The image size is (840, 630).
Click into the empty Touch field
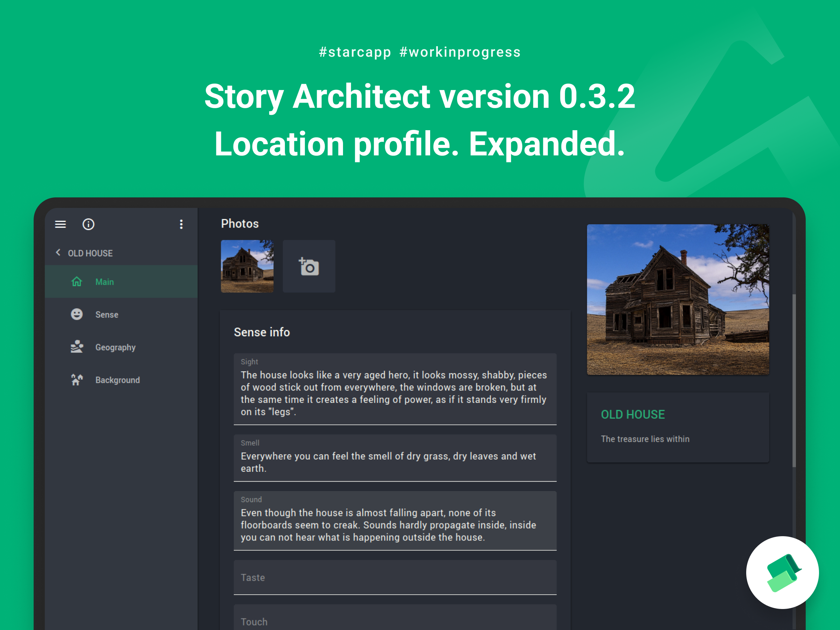pyautogui.click(x=395, y=617)
